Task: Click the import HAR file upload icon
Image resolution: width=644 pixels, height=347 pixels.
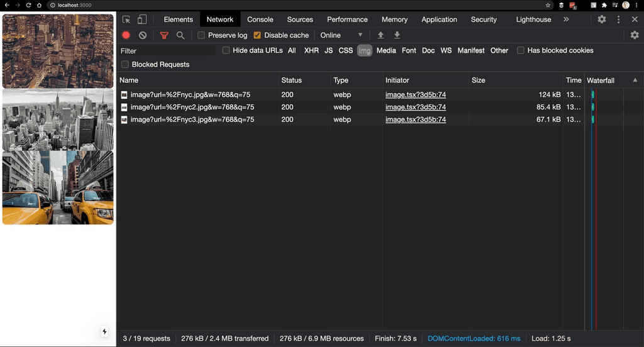Action: [x=380, y=35]
